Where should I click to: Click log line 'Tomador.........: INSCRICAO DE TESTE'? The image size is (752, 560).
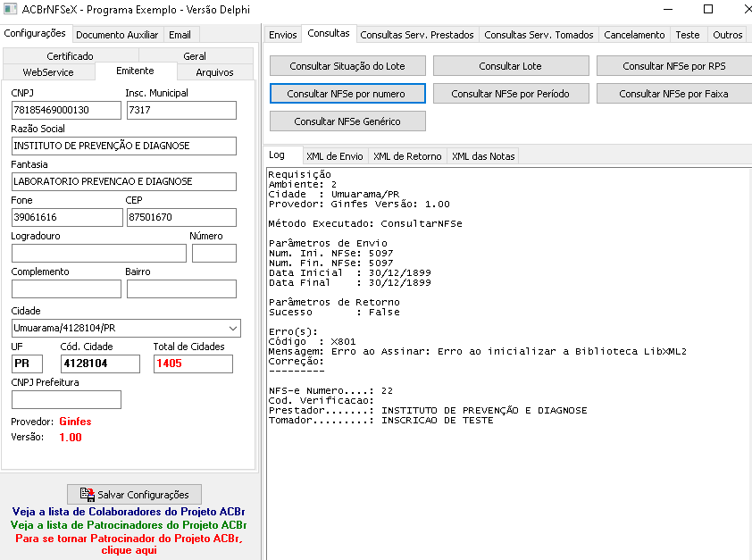click(x=380, y=421)
